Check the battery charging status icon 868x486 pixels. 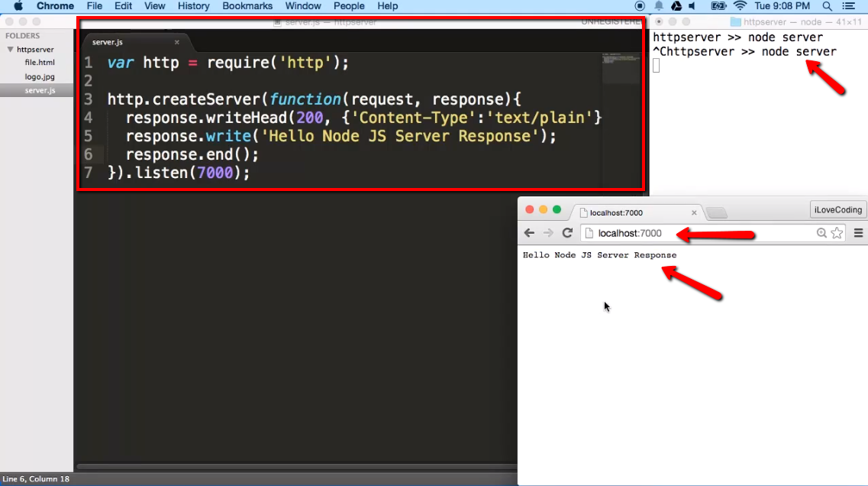pyautogui.click(x=718, y=6)
